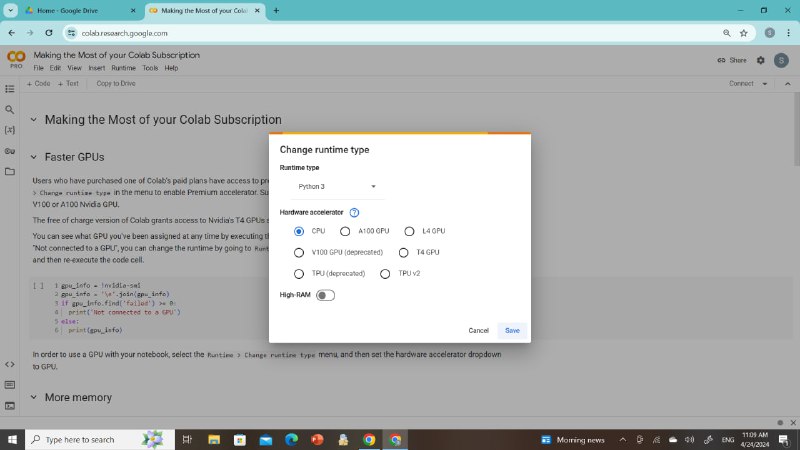This screenshot has width=800, height=450.
Task: Save the runtime type changes
Action: click(512, 331)
